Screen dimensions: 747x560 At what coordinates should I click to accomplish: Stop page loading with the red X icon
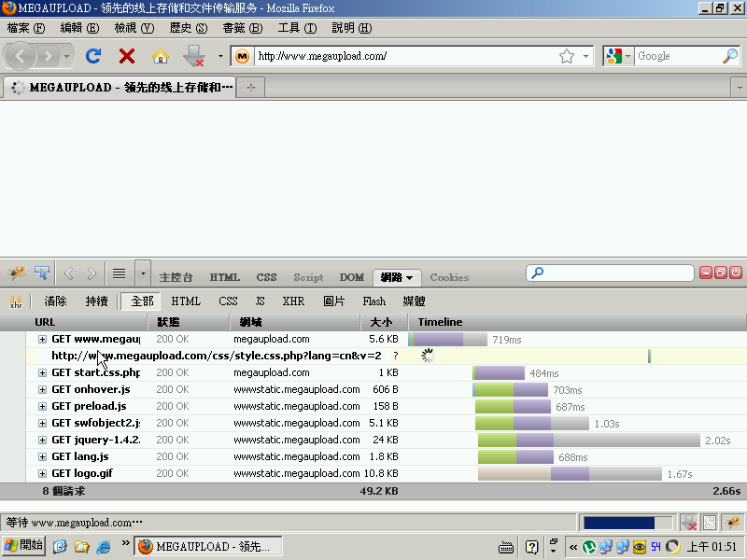click(x=127, y=56)
